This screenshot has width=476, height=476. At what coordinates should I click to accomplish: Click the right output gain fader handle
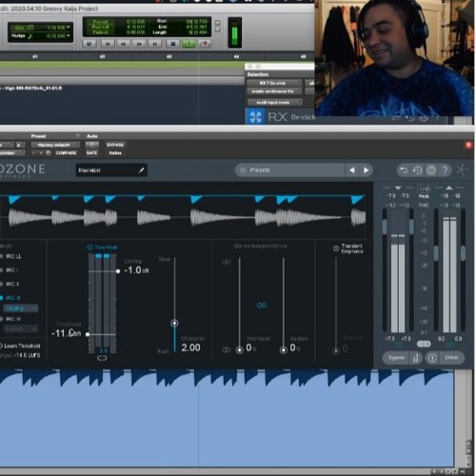463,253
